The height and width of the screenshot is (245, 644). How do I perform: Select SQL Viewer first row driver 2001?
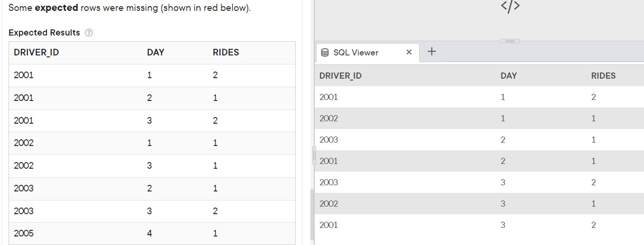479,97
